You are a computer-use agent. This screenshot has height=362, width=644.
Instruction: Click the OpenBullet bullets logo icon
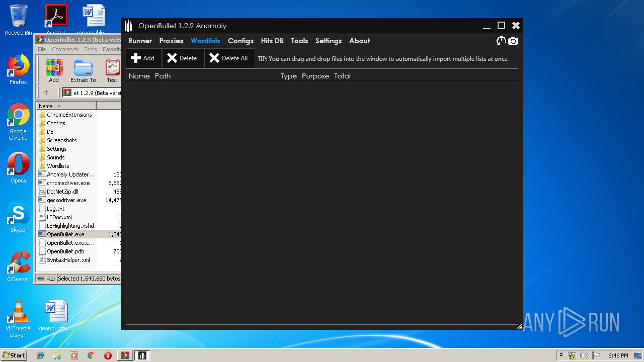(128, 26)
